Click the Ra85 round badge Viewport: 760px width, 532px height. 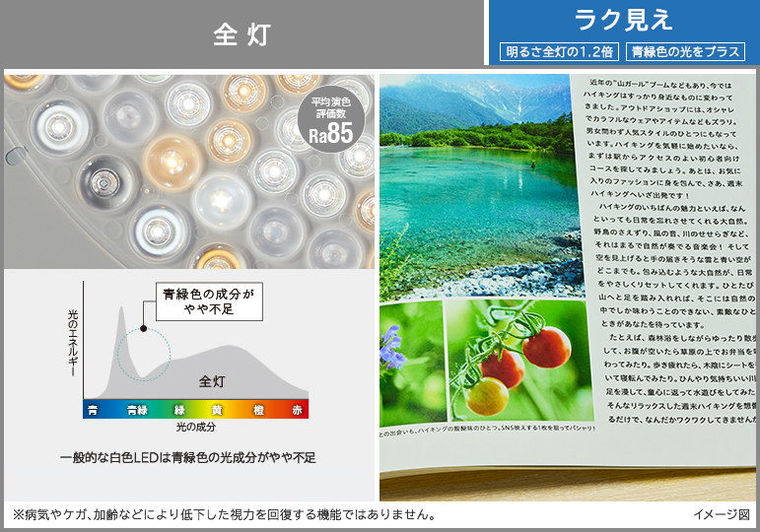coord(330,123)
